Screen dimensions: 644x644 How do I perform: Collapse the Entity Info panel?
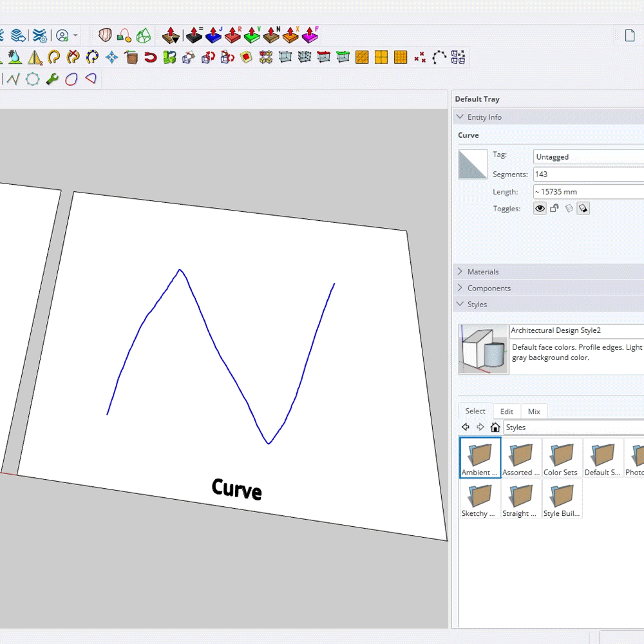coord(460,117)
